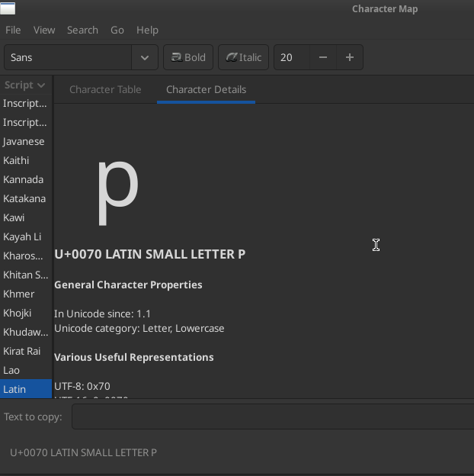Increase font size with the plus button
Image resolution: width=474 pixels, height=476 pixels.
pos(350,57)
